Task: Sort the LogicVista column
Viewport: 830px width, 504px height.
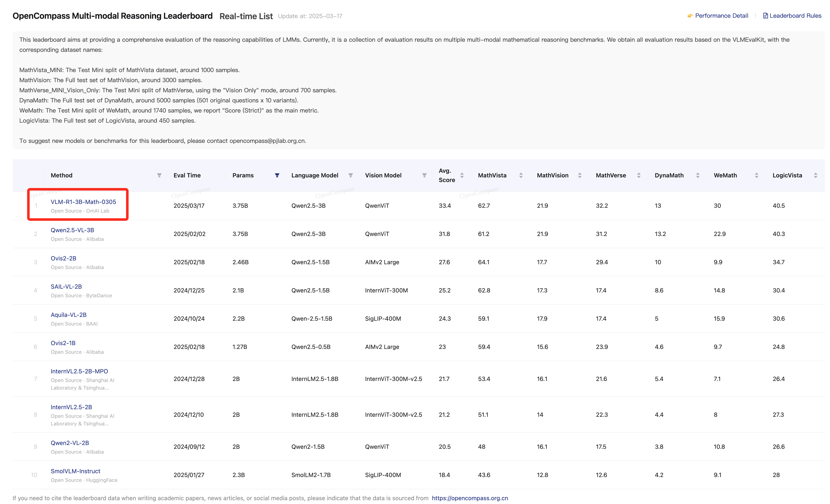Action: 815,175
